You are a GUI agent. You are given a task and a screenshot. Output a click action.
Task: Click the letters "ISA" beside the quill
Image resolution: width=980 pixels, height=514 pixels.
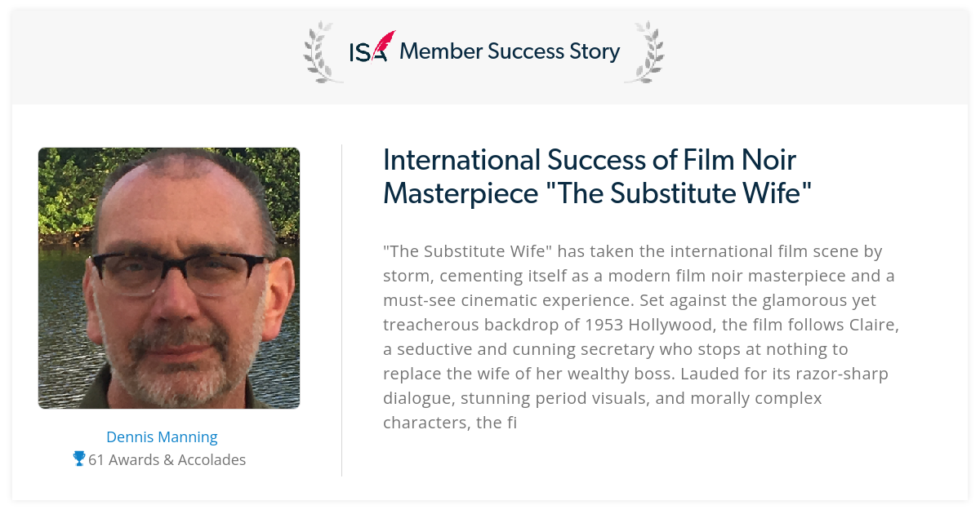pyautogui.click(x=367, y=53)
